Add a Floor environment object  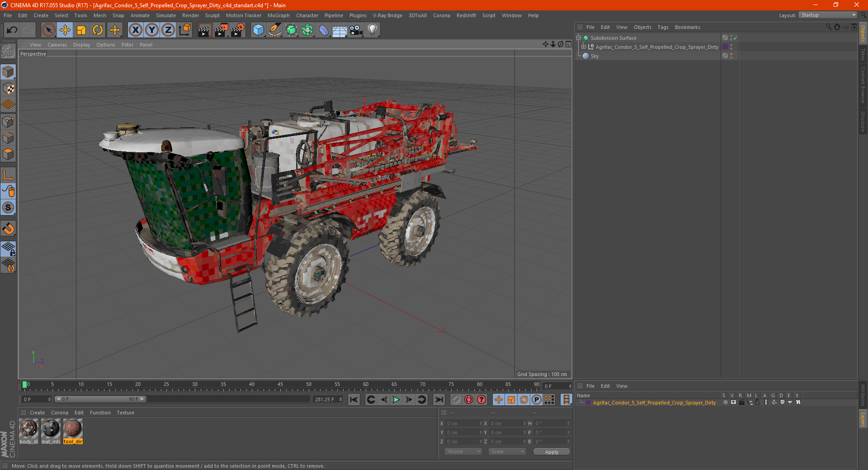click(x=340, y=30)
